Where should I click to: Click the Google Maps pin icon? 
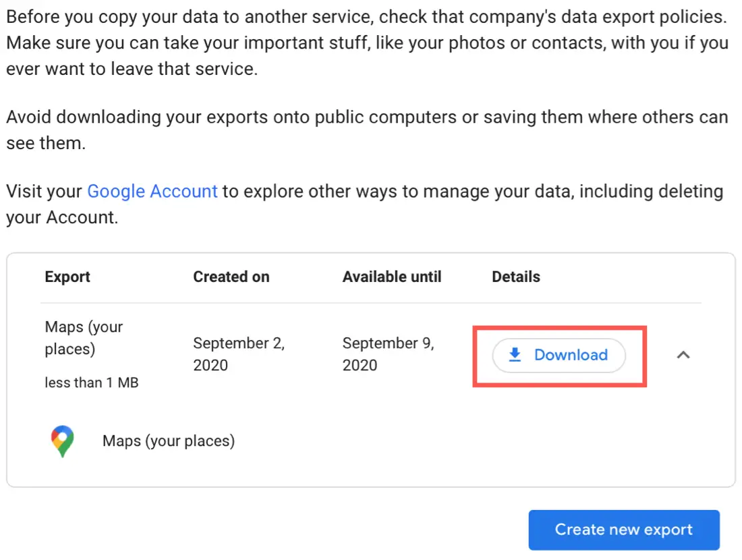tap(63, 442)
